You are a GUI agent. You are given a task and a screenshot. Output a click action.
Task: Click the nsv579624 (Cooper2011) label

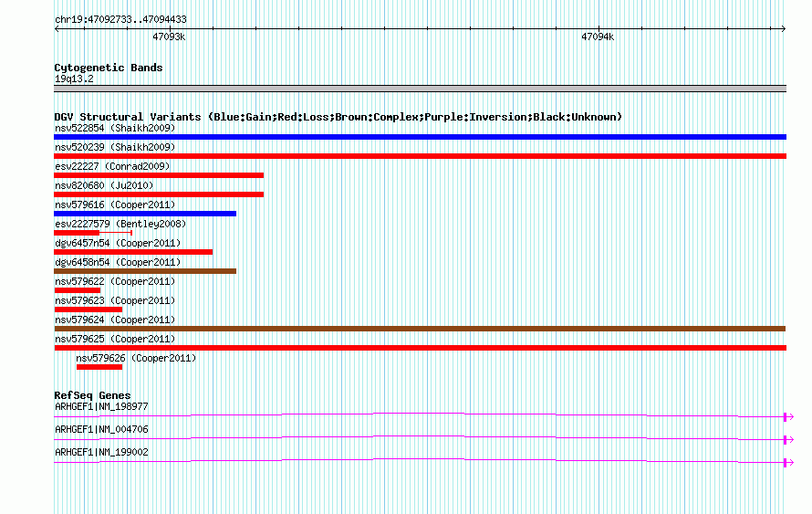pyautogui.click(x=115, y=320)
